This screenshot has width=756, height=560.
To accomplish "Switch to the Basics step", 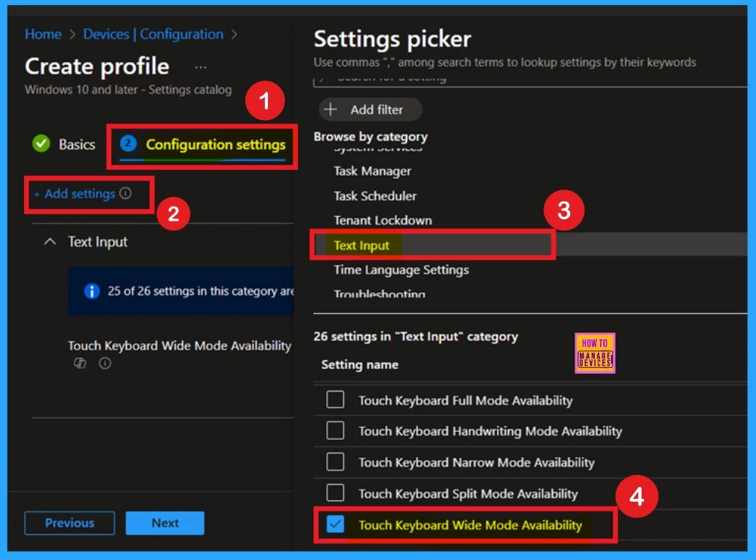I will (77, 144).
